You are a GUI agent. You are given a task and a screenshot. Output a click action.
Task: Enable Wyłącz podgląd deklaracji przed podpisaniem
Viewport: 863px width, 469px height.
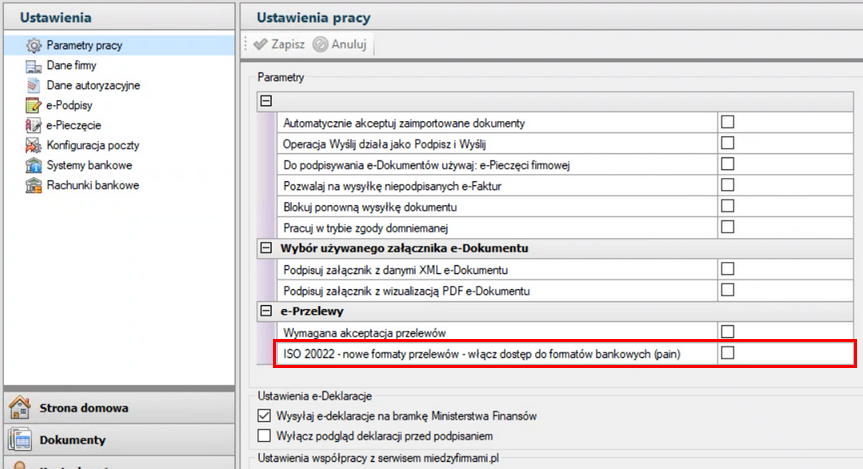click(265, 436)
